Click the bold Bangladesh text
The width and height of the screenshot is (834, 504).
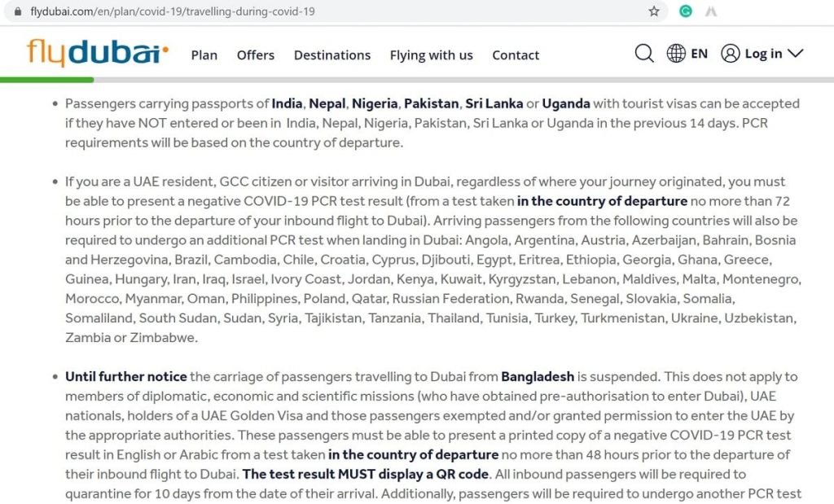click(x=538, y=376)
